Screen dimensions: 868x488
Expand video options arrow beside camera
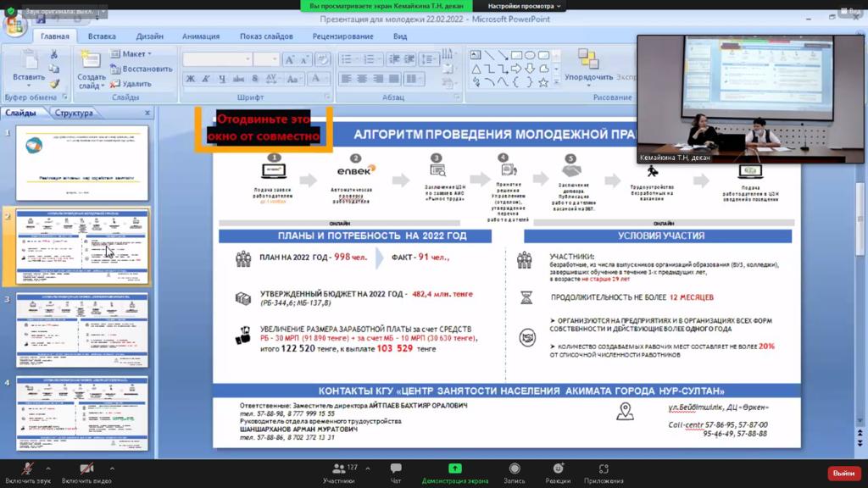click(x=112, y=469)
